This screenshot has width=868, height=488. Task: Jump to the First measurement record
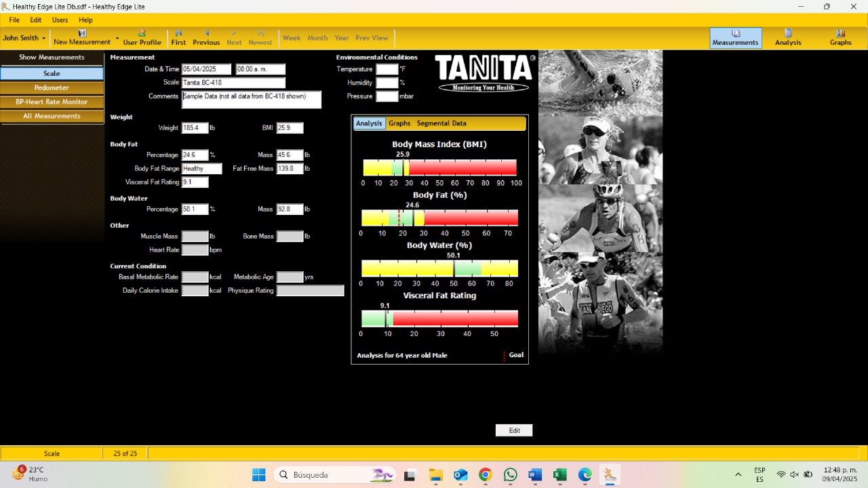[178, 38]
